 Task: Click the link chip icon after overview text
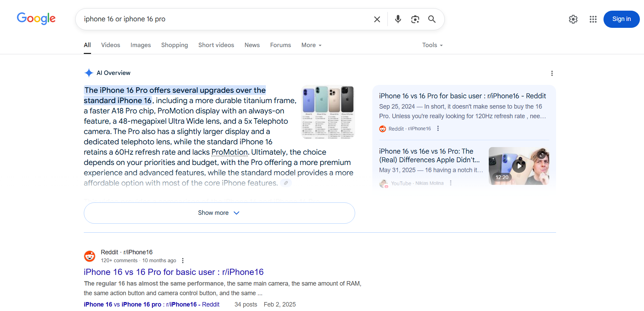coord(286,183)
